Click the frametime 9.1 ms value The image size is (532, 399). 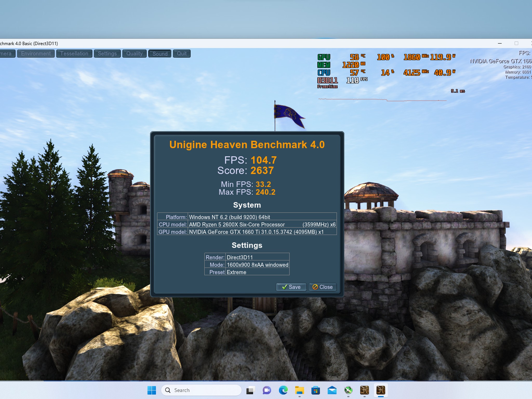(458, 91)
